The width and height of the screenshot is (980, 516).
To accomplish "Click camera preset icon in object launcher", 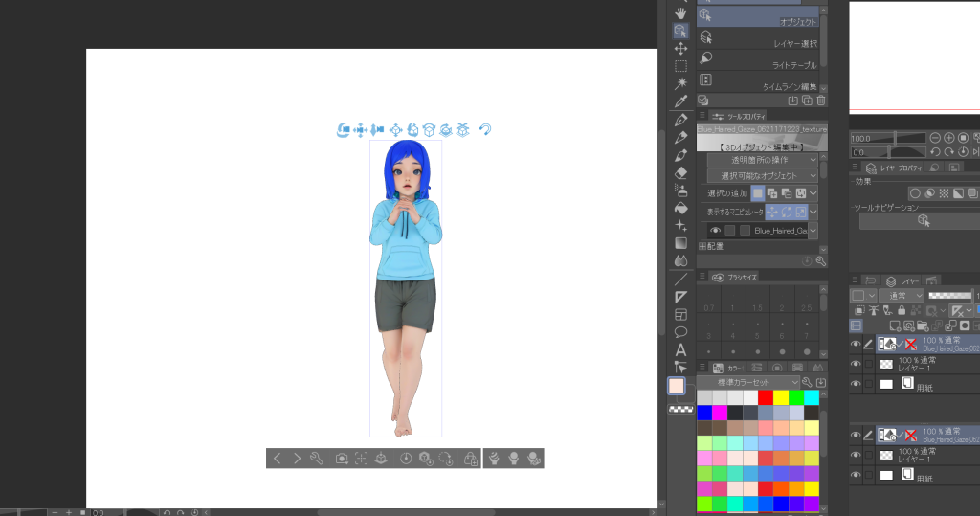I will coord(342,459).
